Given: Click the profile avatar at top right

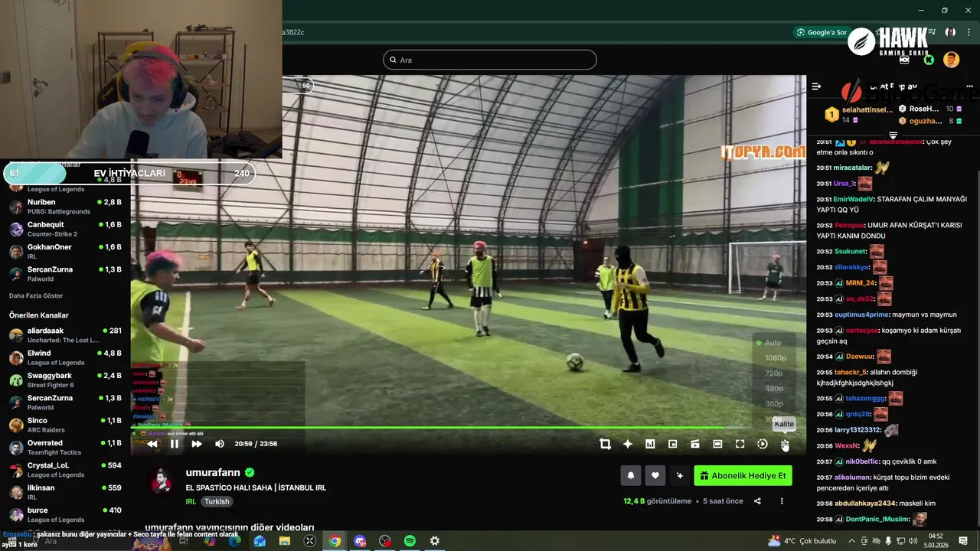Looking at the screenshot, I should pos(951,60).
